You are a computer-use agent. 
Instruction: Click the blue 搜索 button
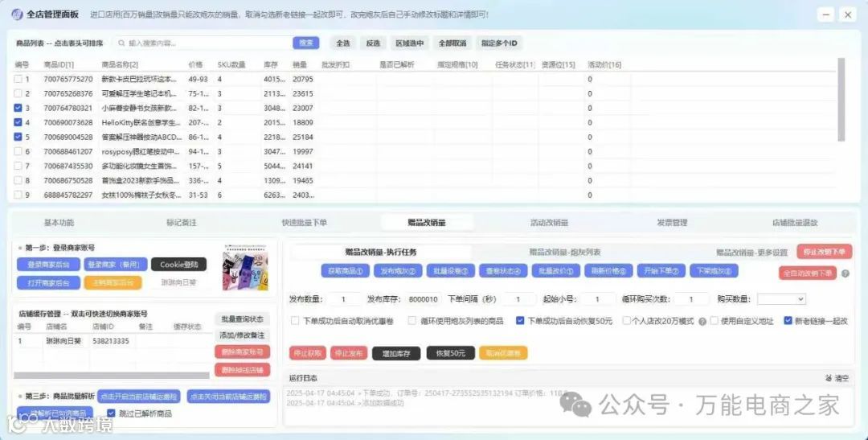pos(306,43)
